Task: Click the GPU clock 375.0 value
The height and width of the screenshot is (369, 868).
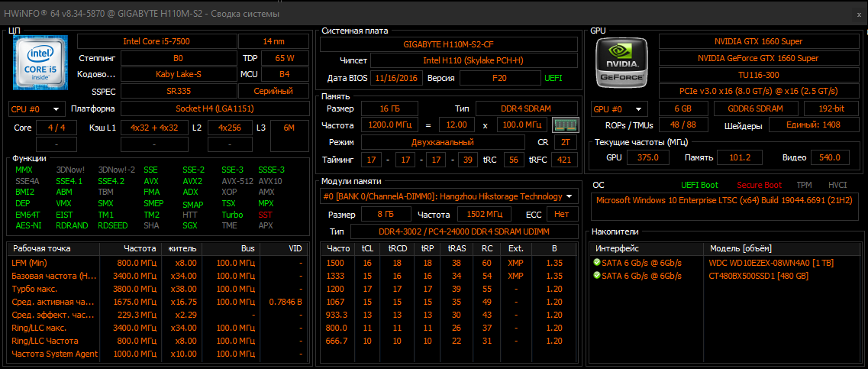Action: [x=647, y=157]
